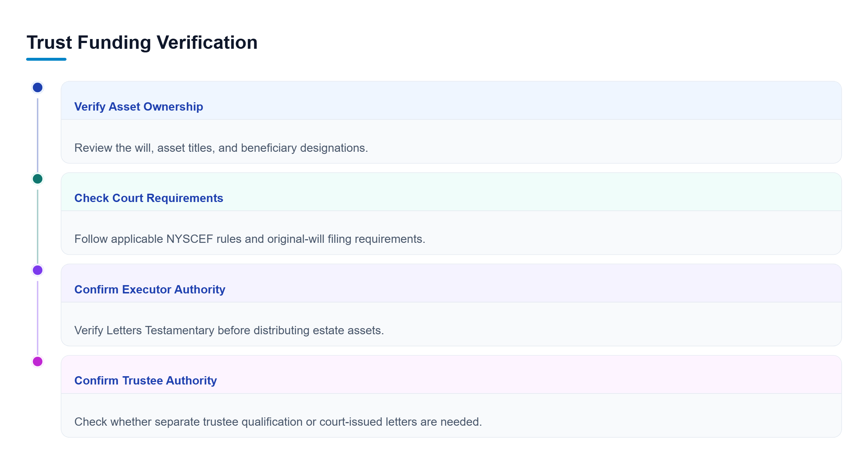This screenshot has width=868, height=464.
Task: Select the Confirm Executor Authority heading
Action: [150, 289]
